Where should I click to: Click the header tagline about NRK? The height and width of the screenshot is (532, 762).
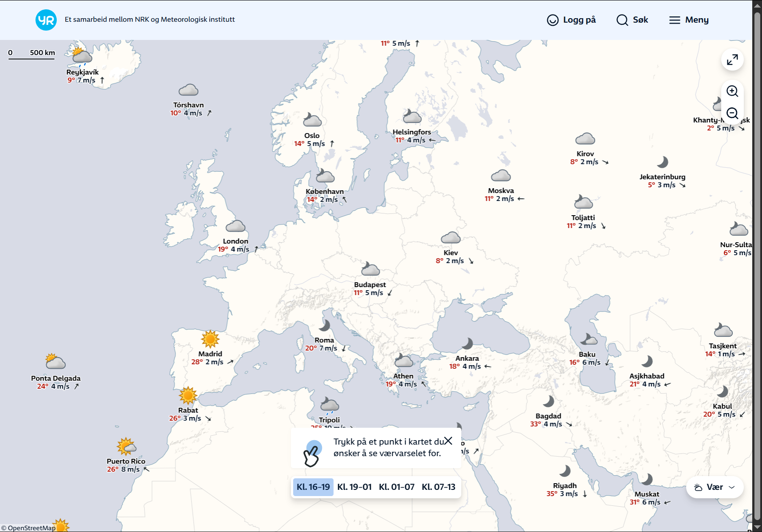click(x=150, y=20)
